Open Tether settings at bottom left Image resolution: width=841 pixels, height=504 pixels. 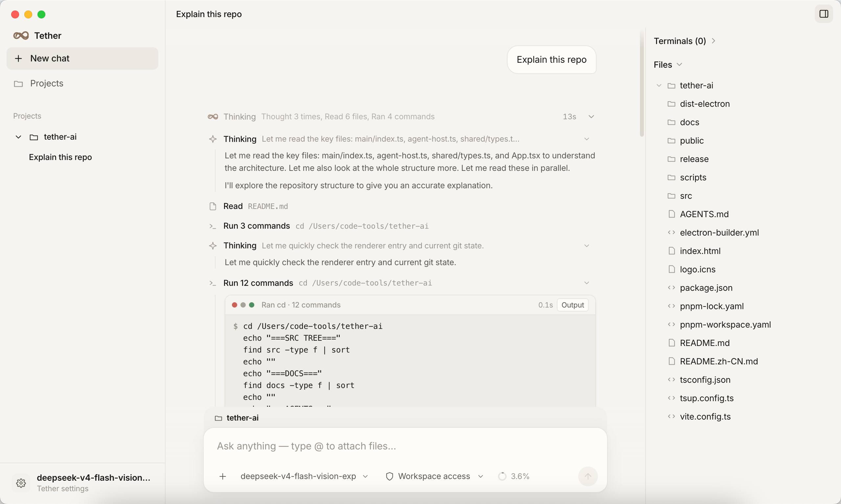[x=82, y=483]
